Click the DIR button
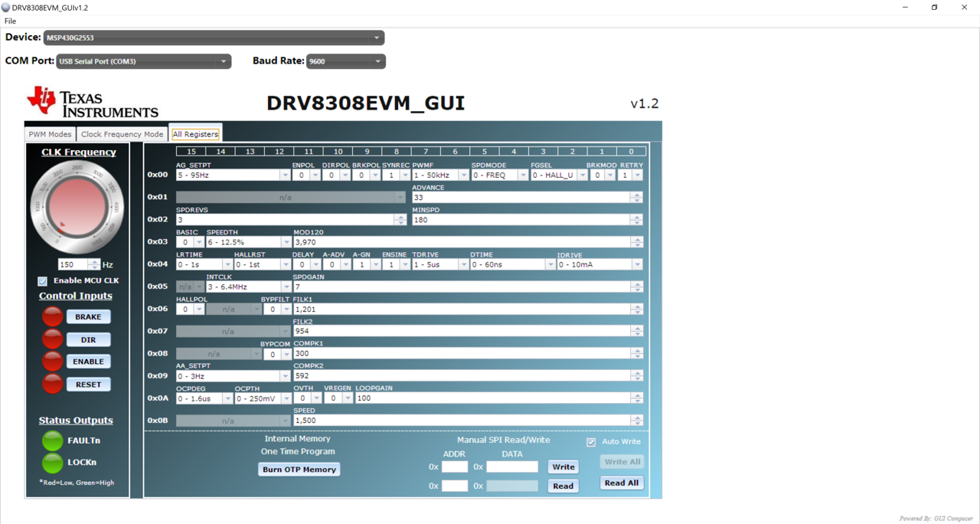 coord(88,339)
